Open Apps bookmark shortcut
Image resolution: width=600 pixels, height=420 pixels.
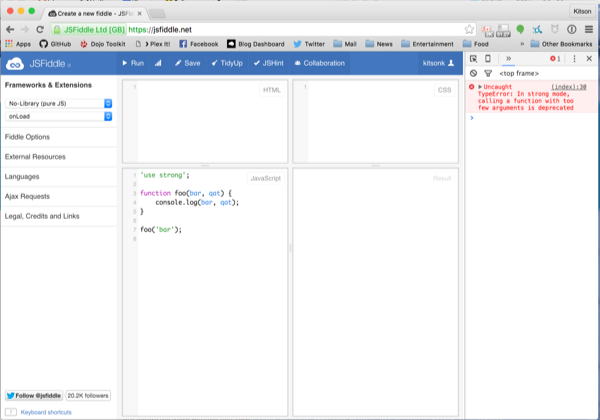18,44
